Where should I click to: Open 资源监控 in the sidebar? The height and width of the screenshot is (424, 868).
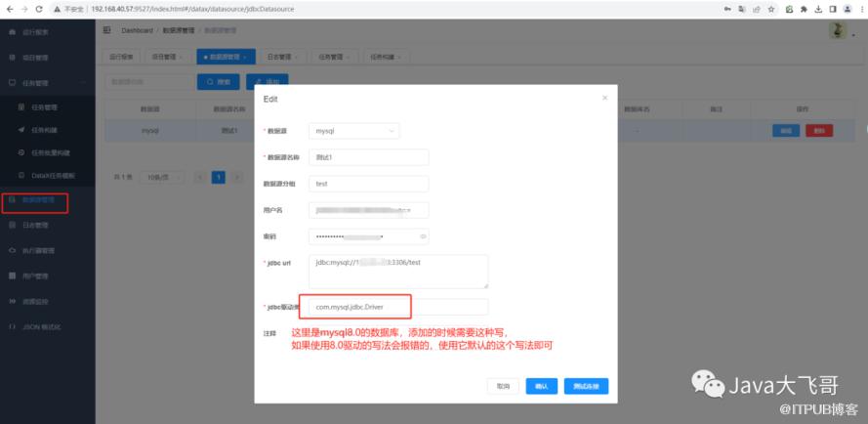pyautogui.click(x=36, y=302)
